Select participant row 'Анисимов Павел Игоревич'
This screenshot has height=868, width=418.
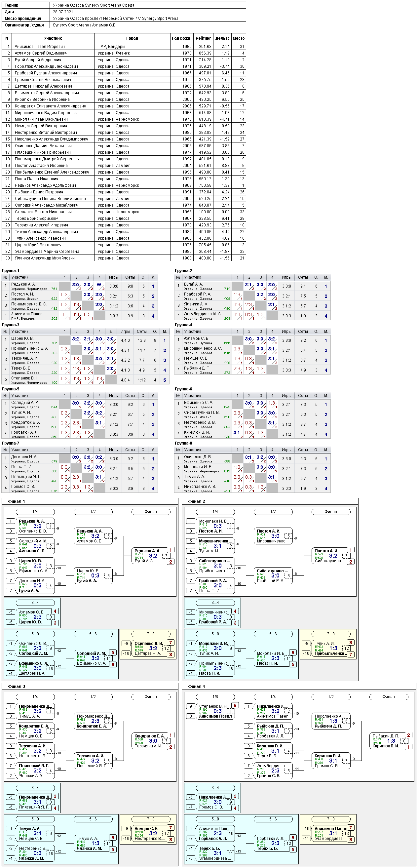[x=124, y=47]
